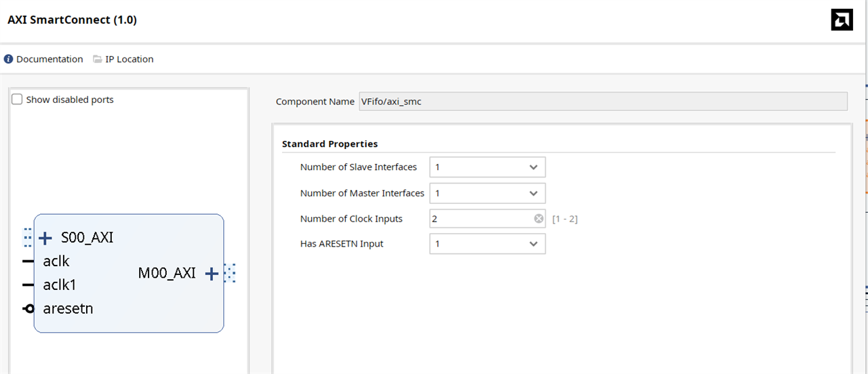Expand the M00_AXI interface plus icon
Image resolution: width=868 pixels, height=374 pixels.
click(212, 274)
